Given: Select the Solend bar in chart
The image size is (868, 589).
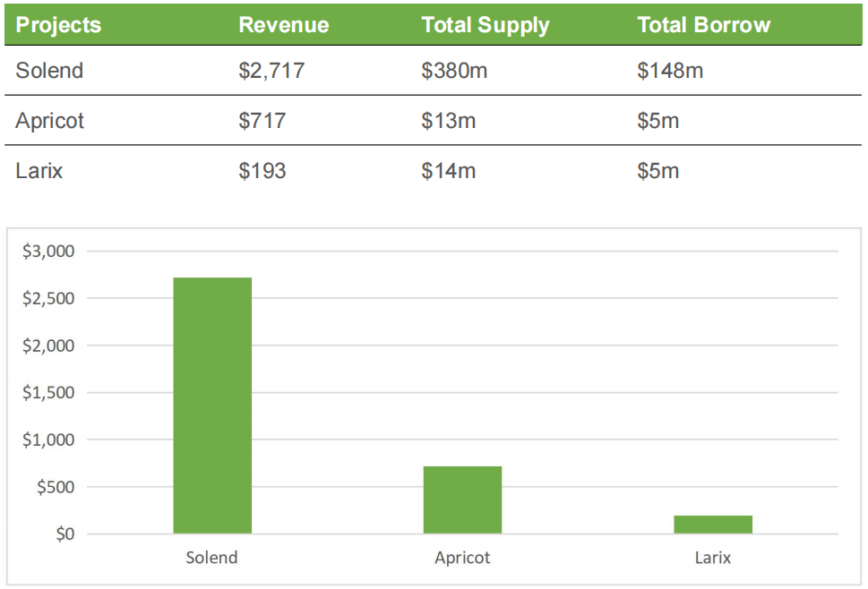Looking at the screenshot, I should (212, 405).
